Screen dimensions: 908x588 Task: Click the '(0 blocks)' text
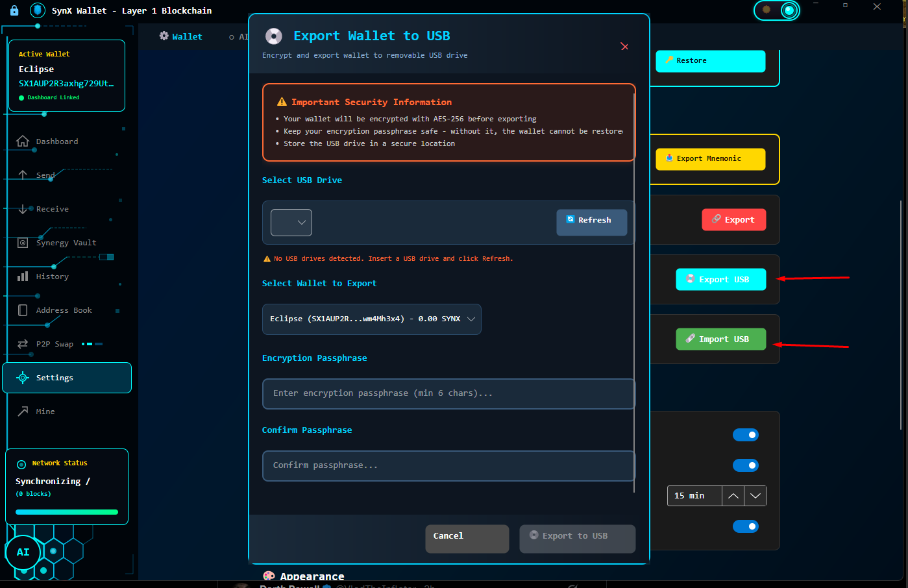(x=33, y=494)
